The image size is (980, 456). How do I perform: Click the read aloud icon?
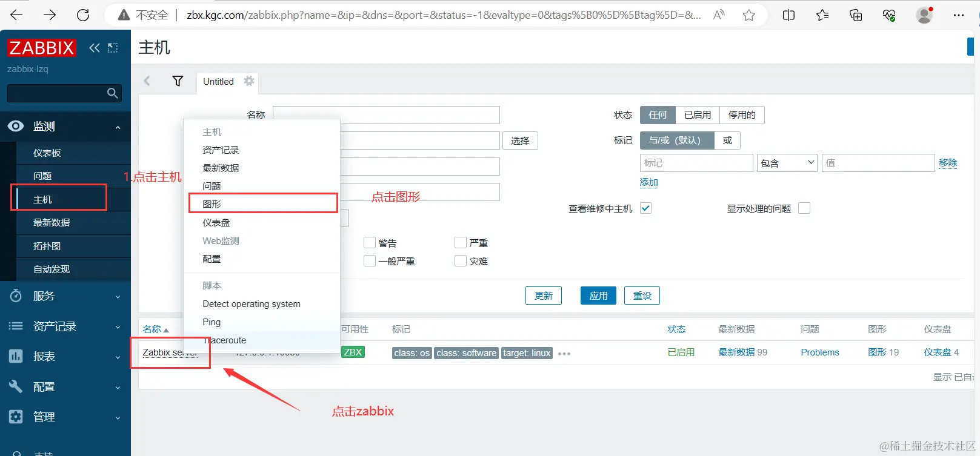point(719,15)
